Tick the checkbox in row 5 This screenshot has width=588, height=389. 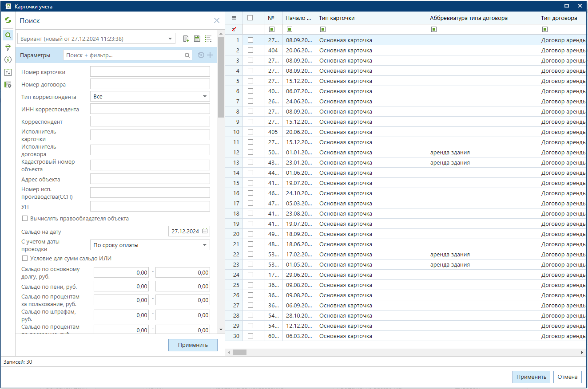[x=250, y=81]
